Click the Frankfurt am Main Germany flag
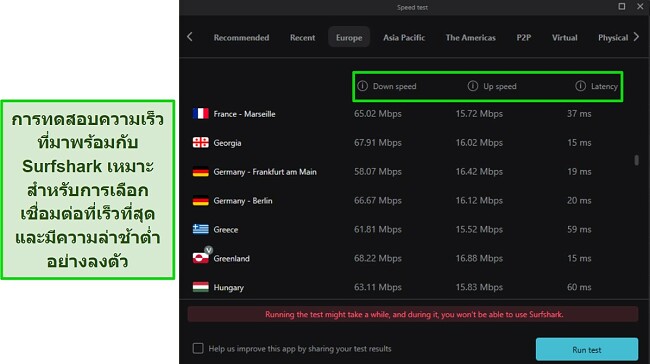 pyautogui.click(x=201, y=172)
